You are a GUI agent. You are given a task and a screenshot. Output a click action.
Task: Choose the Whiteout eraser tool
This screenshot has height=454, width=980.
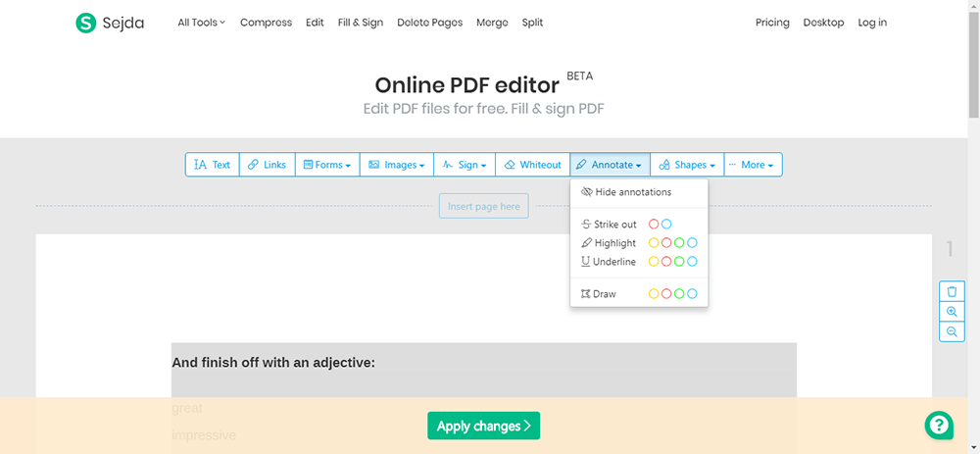tap(532, 165)
